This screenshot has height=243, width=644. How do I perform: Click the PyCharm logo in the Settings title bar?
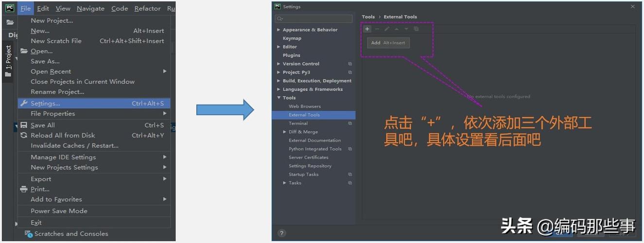(x=278, y=6)
